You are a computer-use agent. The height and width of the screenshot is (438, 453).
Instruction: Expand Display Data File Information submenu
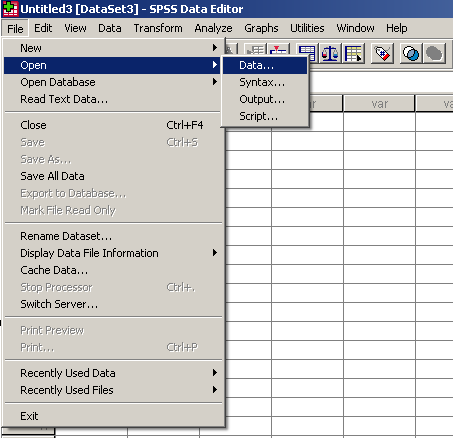coord(112,253)
